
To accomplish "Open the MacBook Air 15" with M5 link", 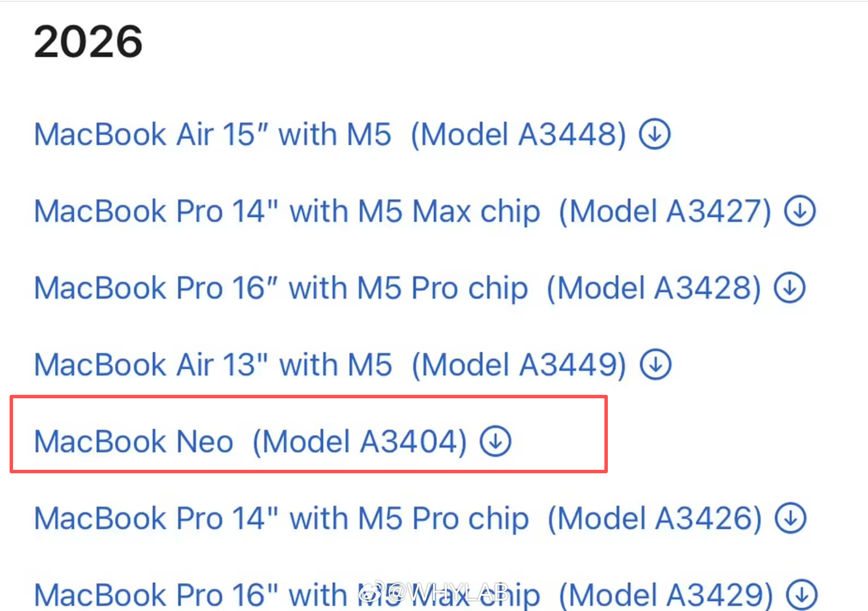I will pyautogui.click(x=214, y=134).
